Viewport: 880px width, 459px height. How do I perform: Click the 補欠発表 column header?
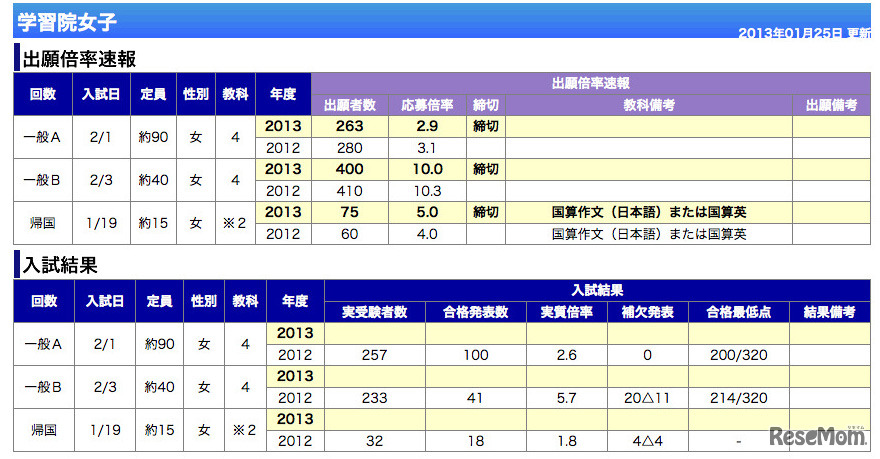coord(647,312)
